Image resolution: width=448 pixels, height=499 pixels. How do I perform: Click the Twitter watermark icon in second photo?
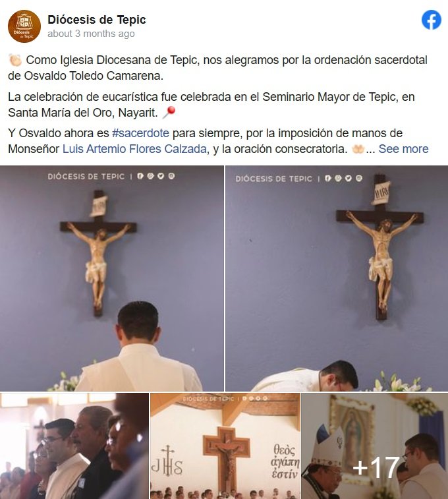[349, 179]
